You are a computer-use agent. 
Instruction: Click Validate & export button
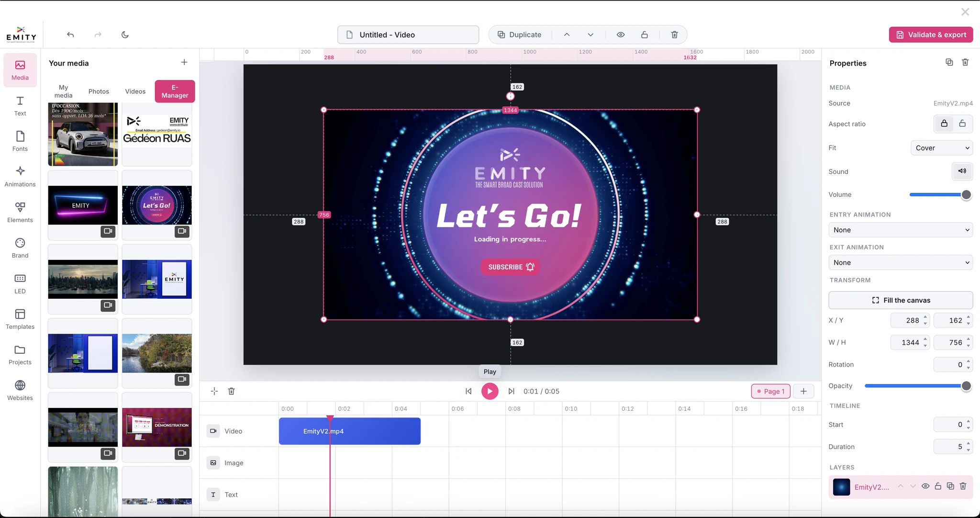pos(931,34)
